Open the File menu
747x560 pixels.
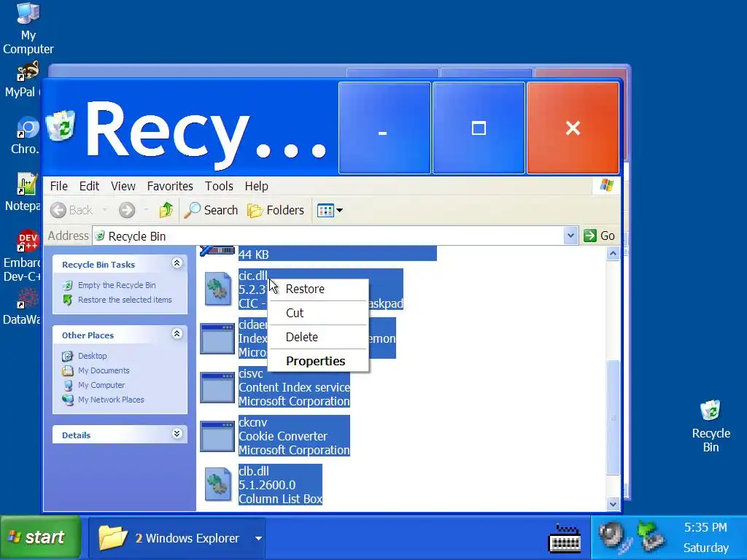point(59,186)
